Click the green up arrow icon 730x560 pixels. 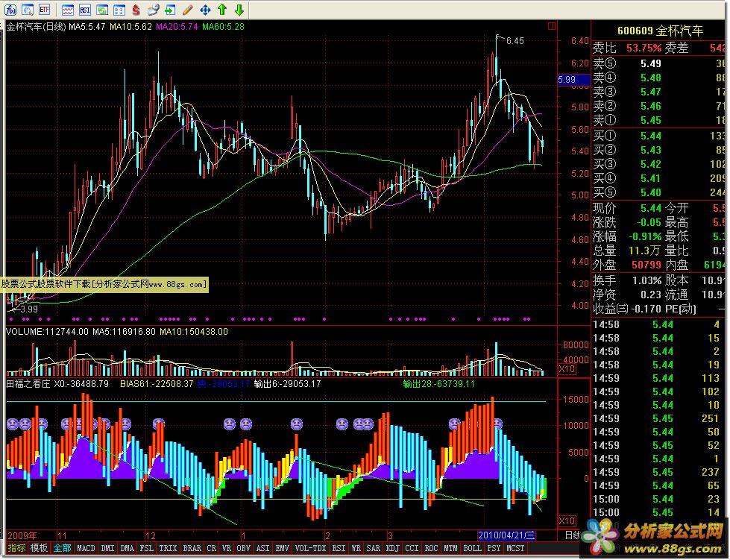point(222,9)
